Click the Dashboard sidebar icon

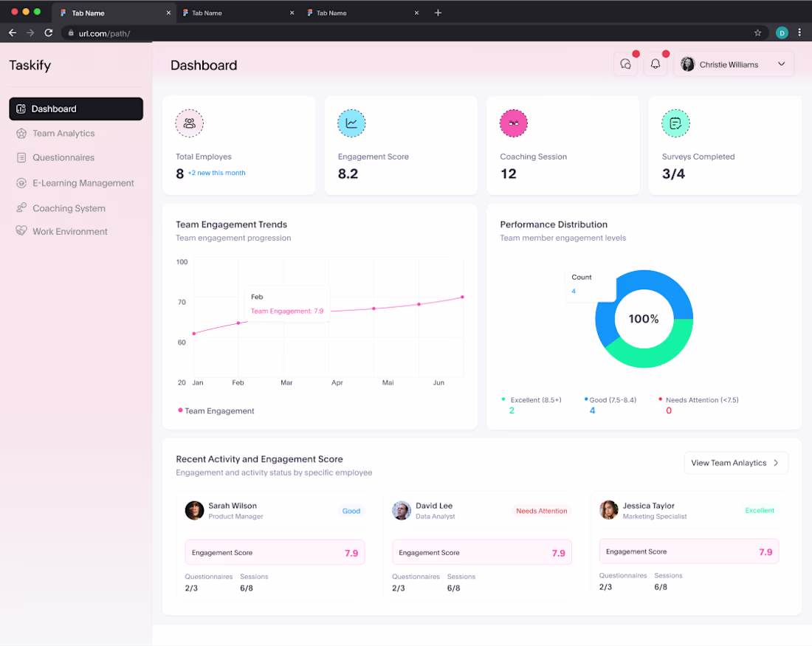point(21,109)
